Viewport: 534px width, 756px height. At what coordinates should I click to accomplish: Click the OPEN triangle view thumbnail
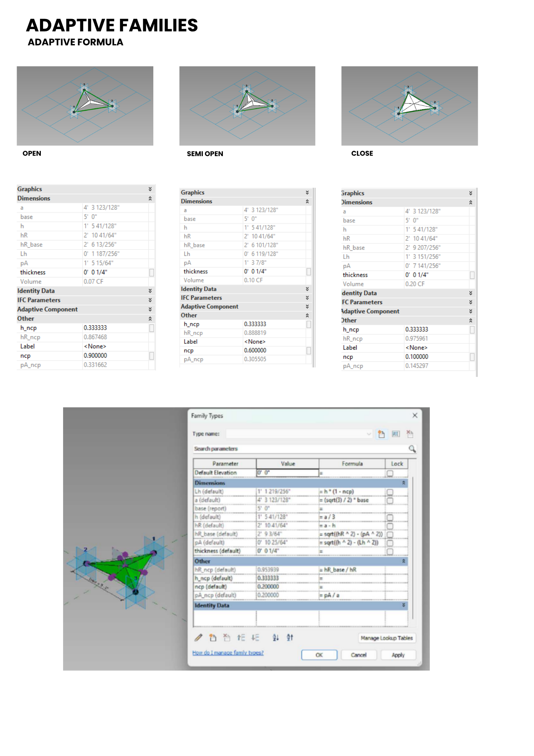pyautogui.click(x=85, y=106)
